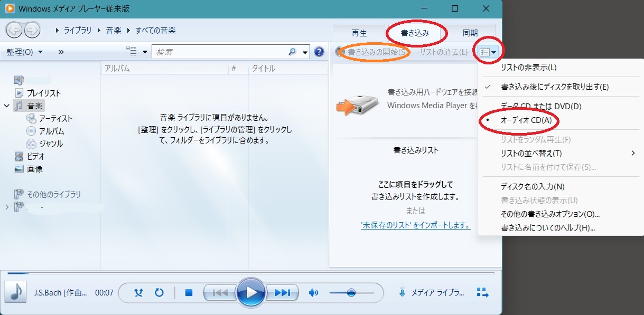Expand the リストの並べ替え(T) submenu
This screenshot has width=644, height=315.
(531, 154)
